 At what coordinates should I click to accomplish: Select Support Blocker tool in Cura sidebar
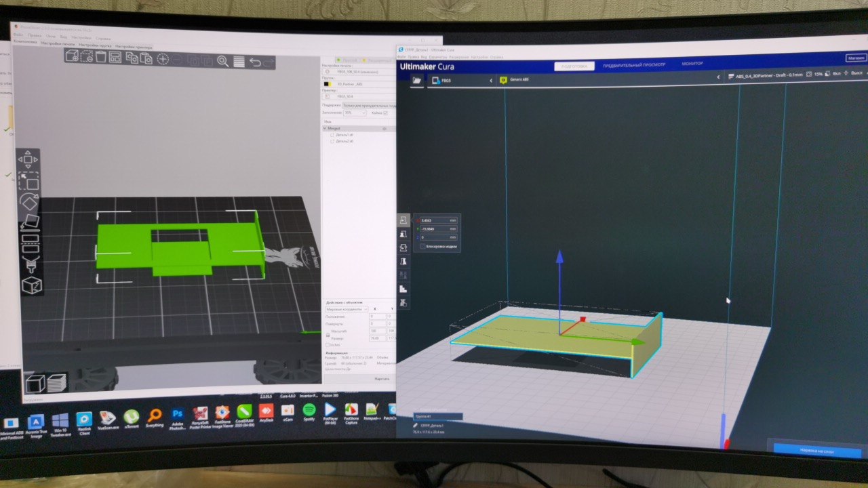point(403,303)
